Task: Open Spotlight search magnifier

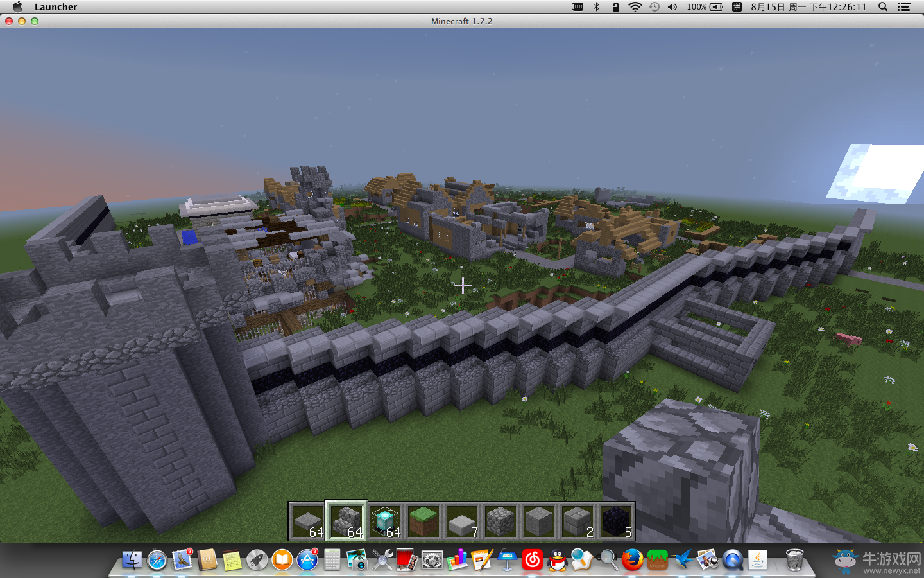Action: click(883, 6)
